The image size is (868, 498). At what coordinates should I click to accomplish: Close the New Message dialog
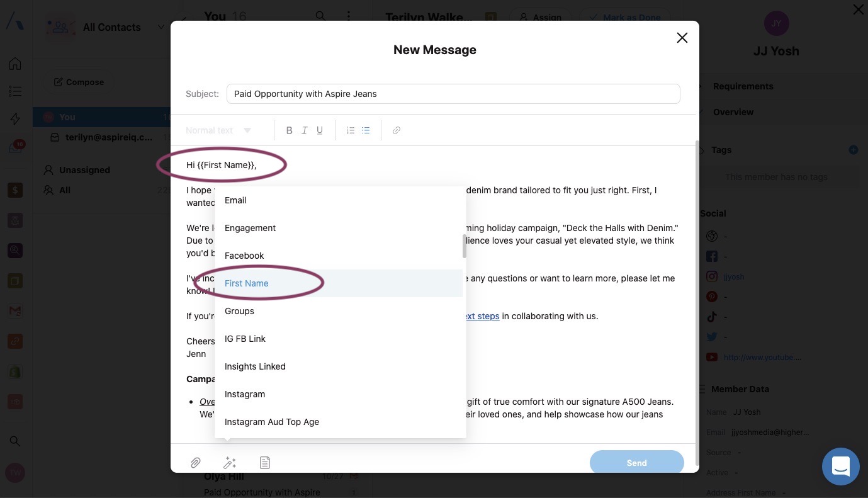[682, 38]
